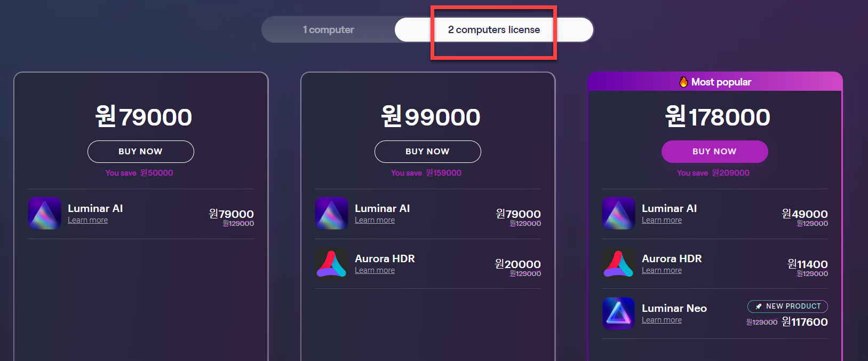Click Luminar AI icon in ₩79000 plan
Image resolution: width=868 pixels, height=361 pixels.
45,214
